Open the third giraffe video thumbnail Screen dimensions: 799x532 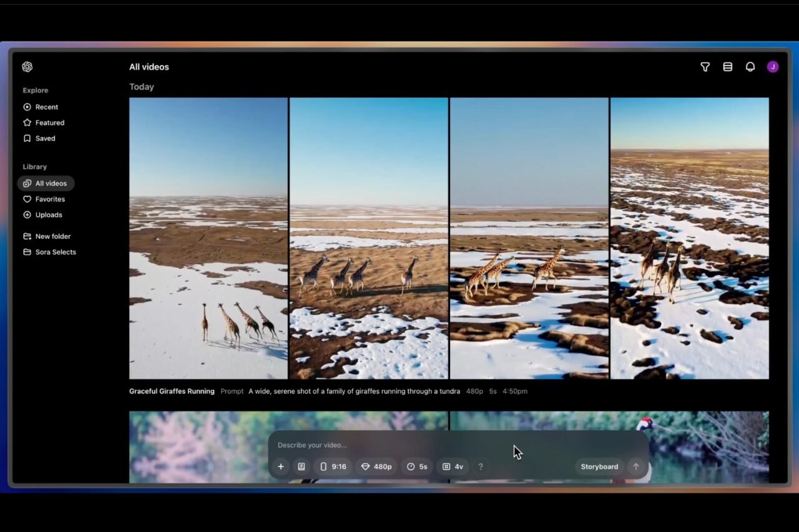click(x=529, y=238)
